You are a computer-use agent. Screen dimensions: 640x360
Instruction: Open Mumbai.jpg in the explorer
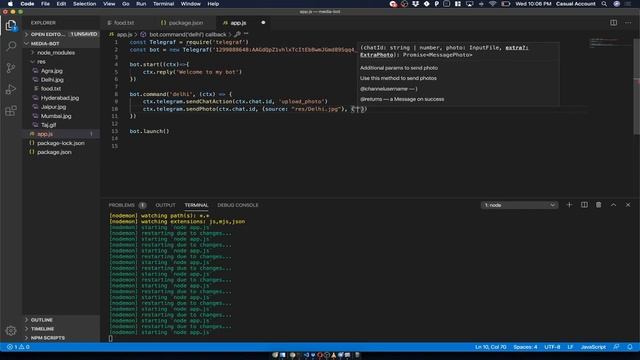[x=56, y=116]
